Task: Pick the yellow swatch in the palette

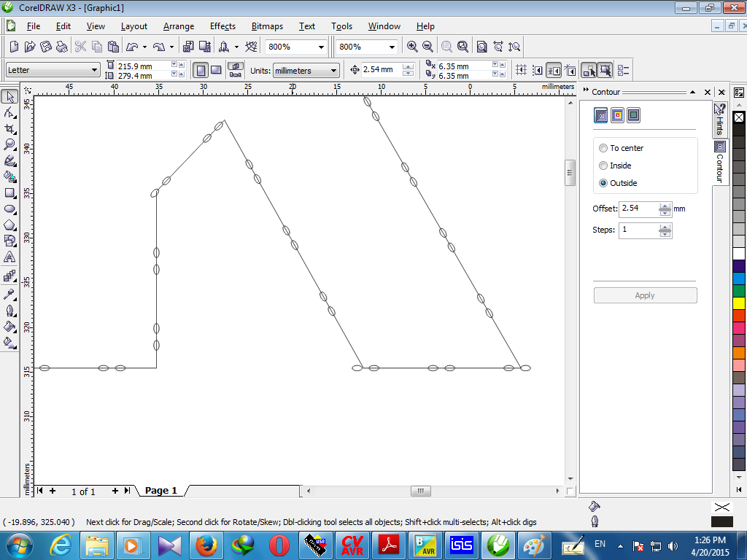Action: [739, 302]
